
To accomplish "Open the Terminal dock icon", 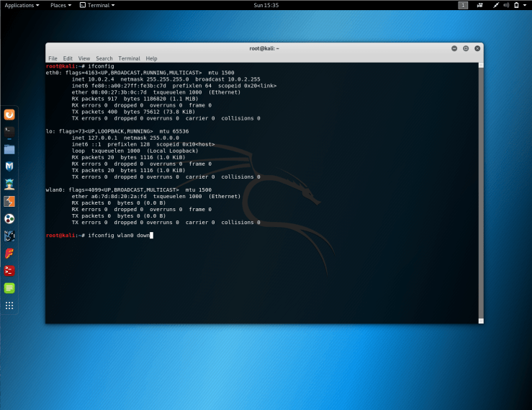I will pos(9,132).
